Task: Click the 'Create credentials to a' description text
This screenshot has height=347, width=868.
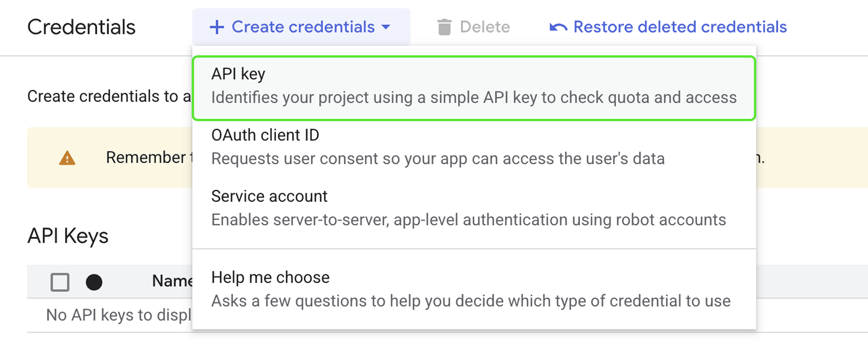Action: [109, 96]
